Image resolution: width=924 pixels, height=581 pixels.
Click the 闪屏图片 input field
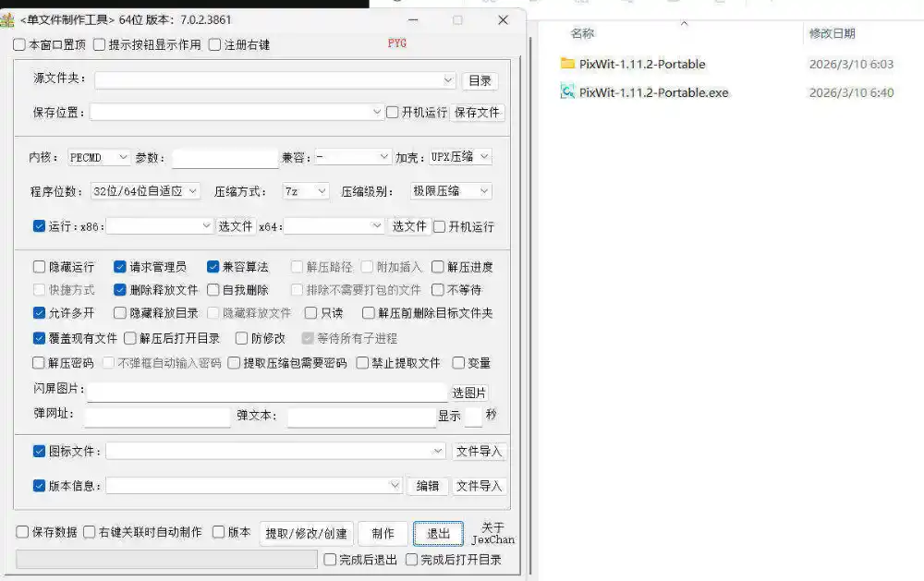click(268, 393)
